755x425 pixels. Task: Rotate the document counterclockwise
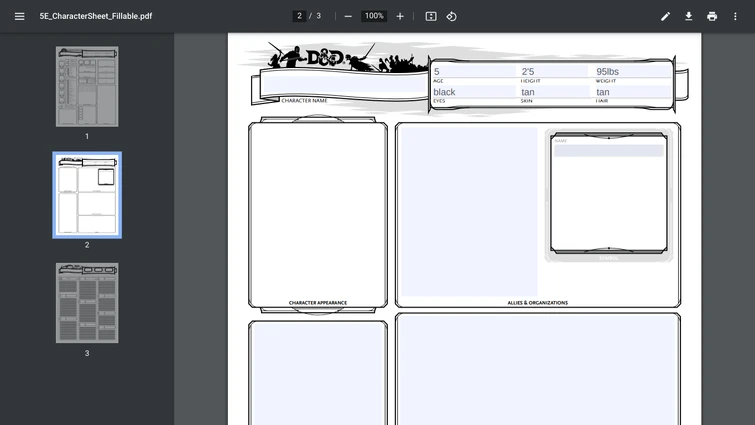451,16
